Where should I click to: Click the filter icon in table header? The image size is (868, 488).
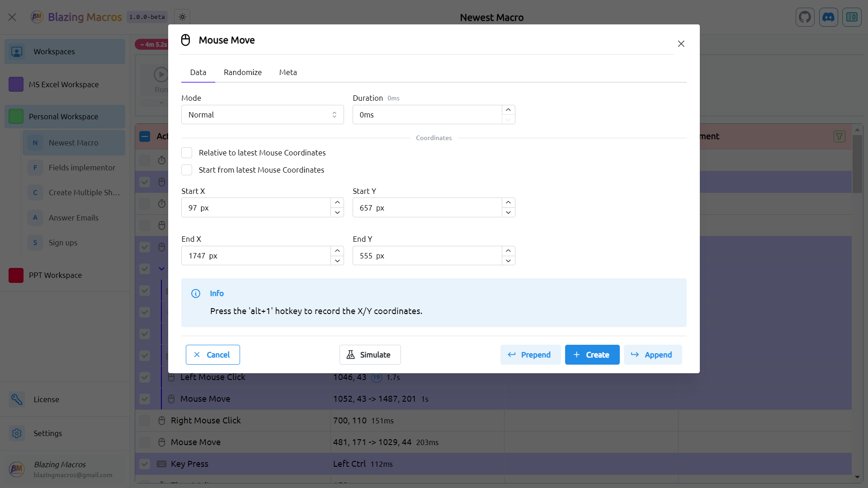[x=839, y=136]
